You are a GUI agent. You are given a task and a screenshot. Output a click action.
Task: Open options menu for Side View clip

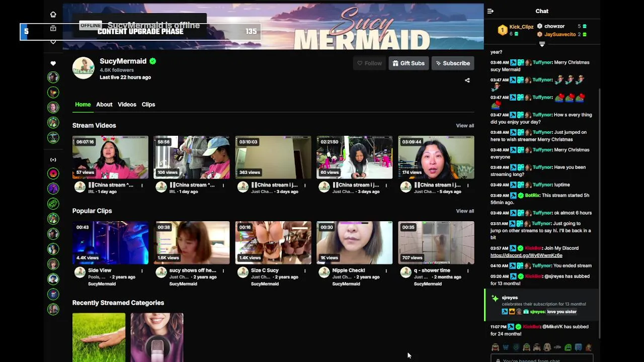[142, 271]
